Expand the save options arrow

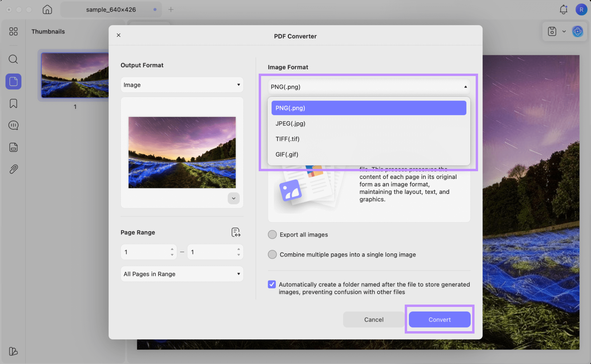click(x=564, y=31)
